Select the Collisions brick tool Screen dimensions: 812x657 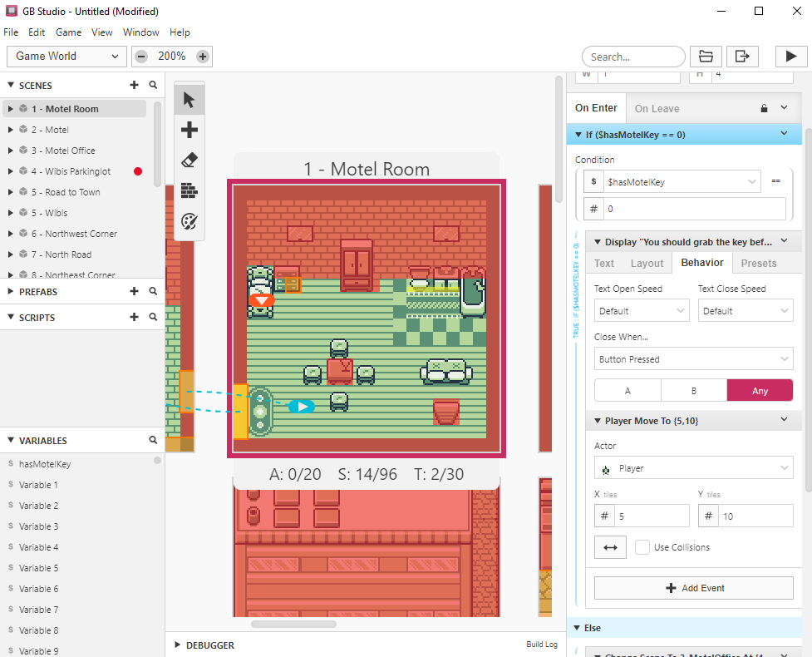point(189,190)
